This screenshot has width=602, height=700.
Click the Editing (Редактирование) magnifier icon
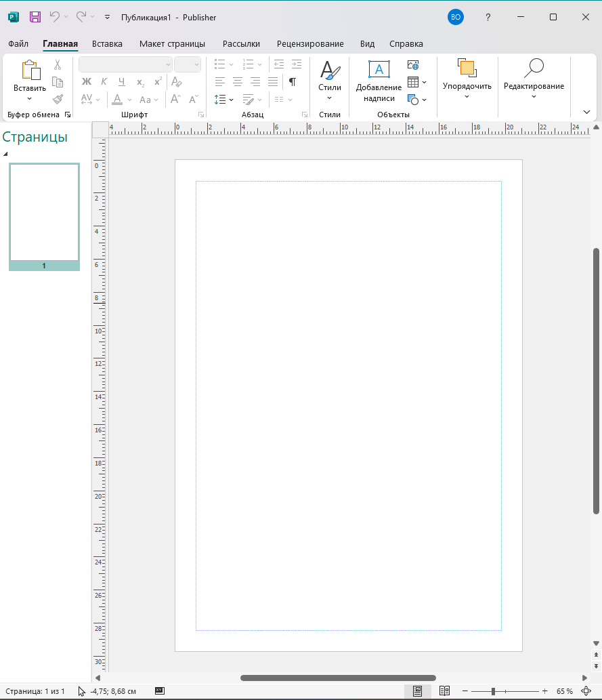coord(534,68)
